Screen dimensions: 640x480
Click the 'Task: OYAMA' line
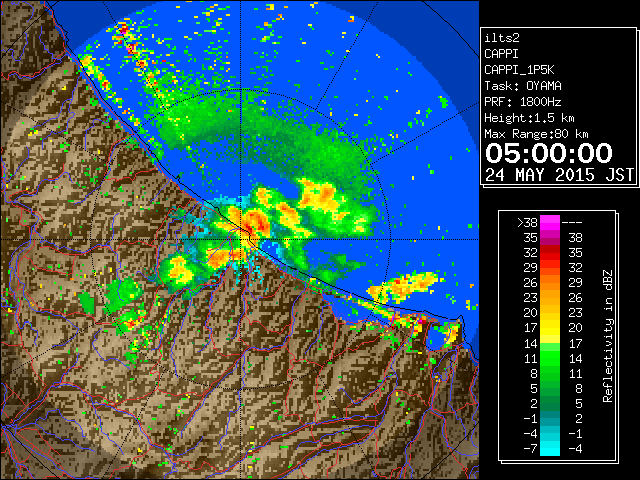[523, 86]
